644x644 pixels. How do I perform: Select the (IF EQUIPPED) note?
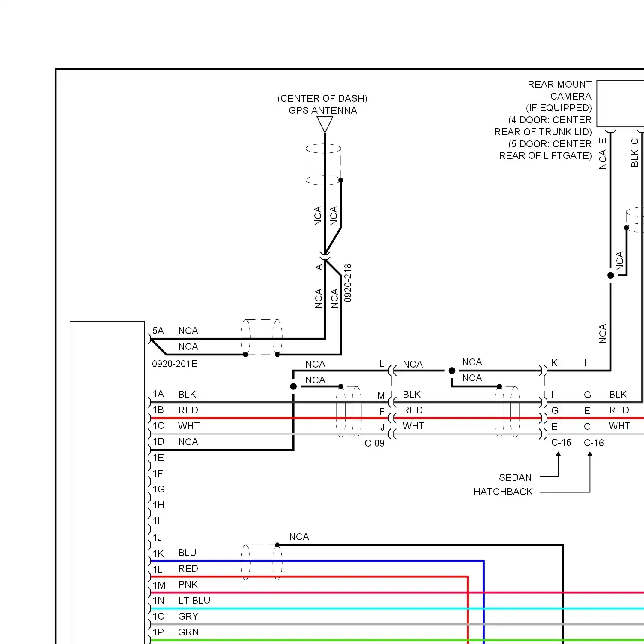point(559,108)
